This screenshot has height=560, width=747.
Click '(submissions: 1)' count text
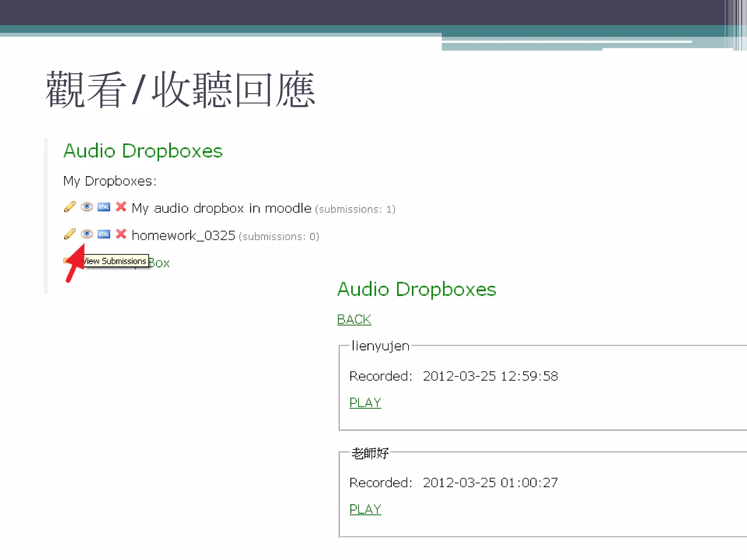pyautogui.click(x=355, y=209)
